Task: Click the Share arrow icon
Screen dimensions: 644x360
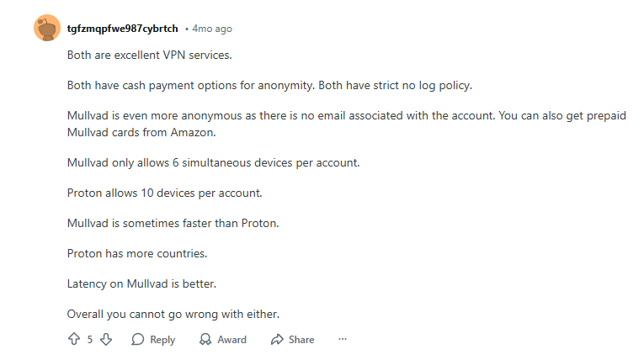Action: [277, 340]
